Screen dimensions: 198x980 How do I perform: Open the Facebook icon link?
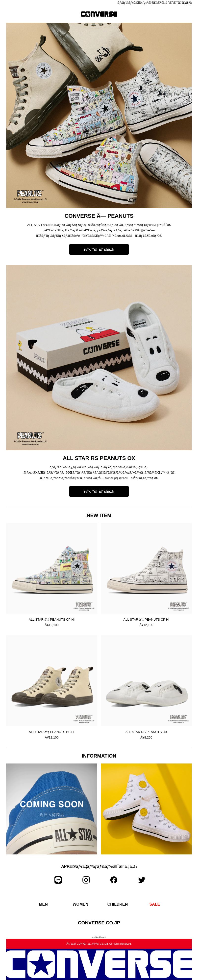pyautogui.click(x=114, y=880)
